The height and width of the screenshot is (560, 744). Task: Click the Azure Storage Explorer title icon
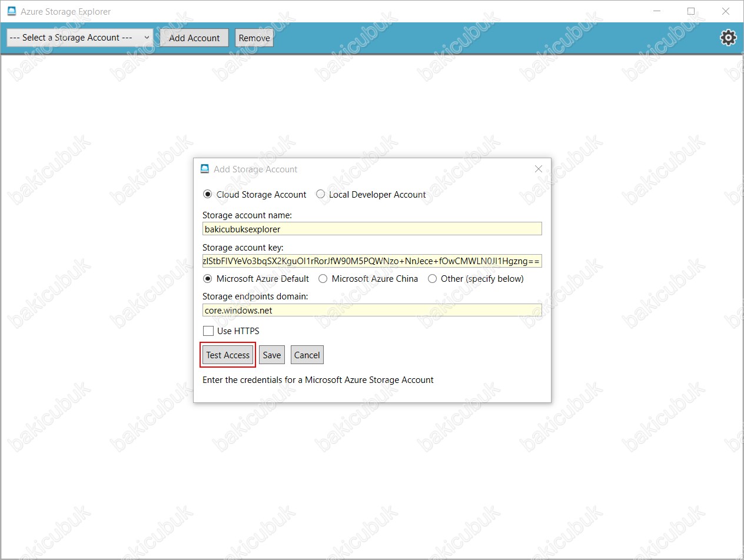tap(11, 11)
